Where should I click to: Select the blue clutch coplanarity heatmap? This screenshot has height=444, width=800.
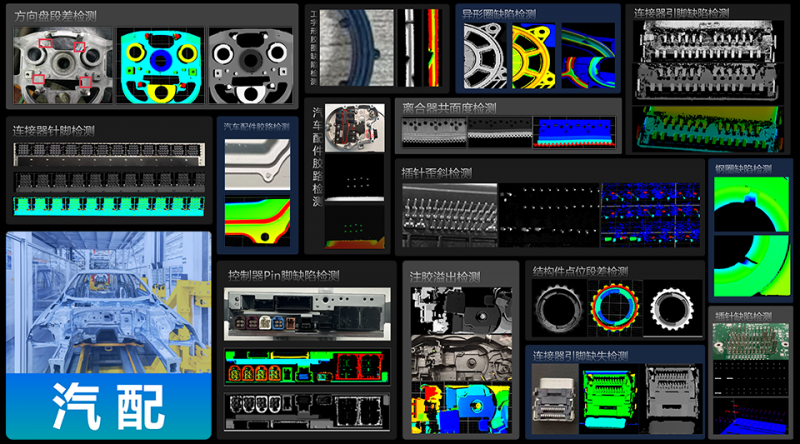tap(575, 135)
